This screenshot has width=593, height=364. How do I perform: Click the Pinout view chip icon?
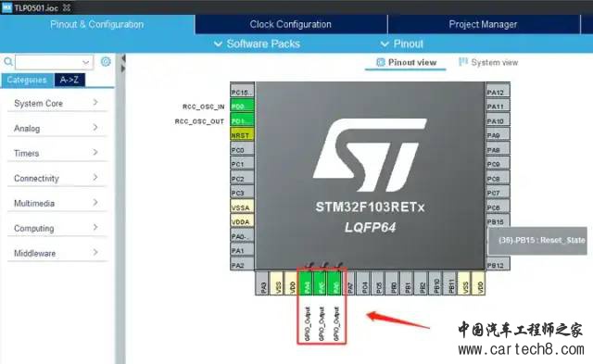(x=381, y=62)
